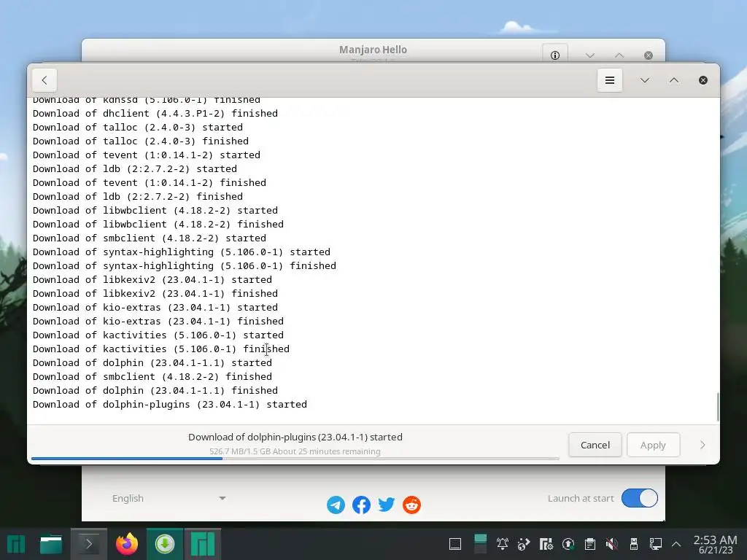Viewport: 747px width, 560px height.
Task: Click the show desktop tray icon
Action: click(x=455, y=544)
